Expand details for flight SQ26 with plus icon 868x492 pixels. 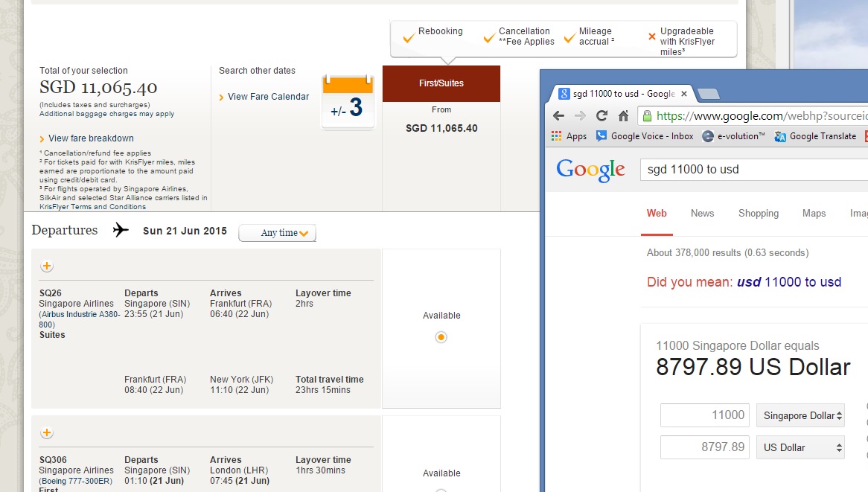47,266
